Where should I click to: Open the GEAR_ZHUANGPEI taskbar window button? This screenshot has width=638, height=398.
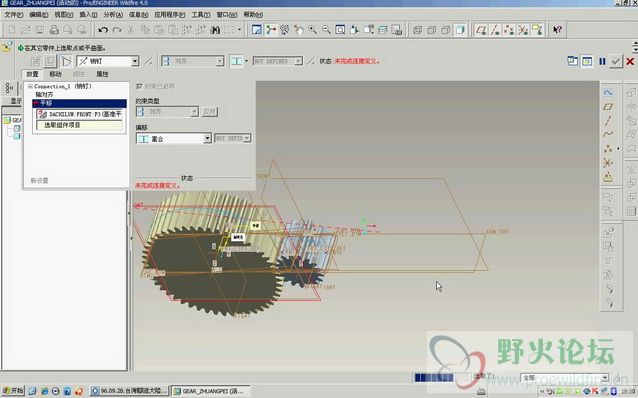209,391
